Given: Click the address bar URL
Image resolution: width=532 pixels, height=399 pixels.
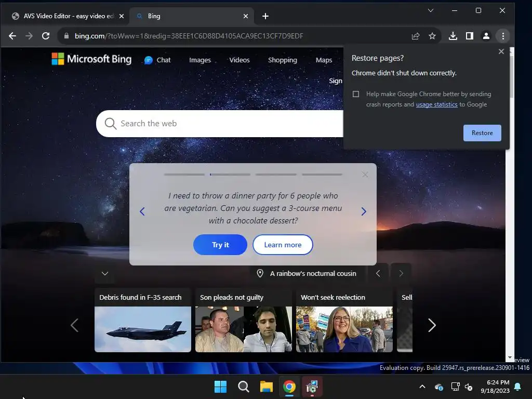Looking at the screenshot, I should click(x=189, y=36).
